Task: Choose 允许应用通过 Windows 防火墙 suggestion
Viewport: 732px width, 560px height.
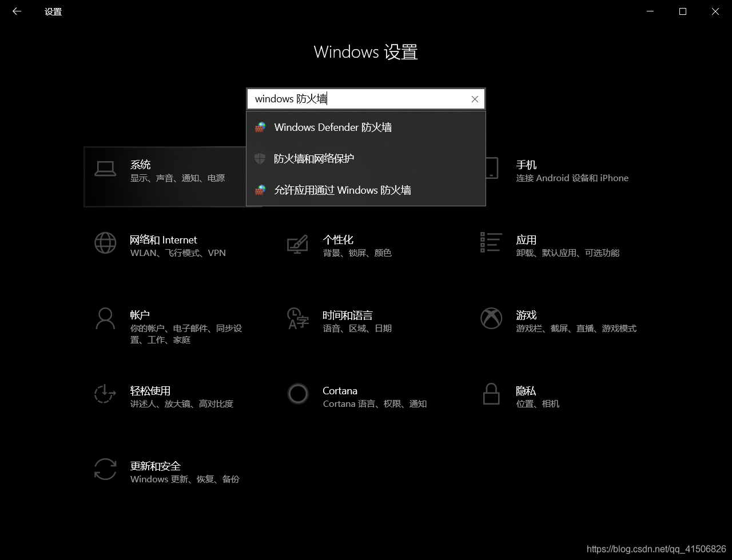Action: pos(366,190)
